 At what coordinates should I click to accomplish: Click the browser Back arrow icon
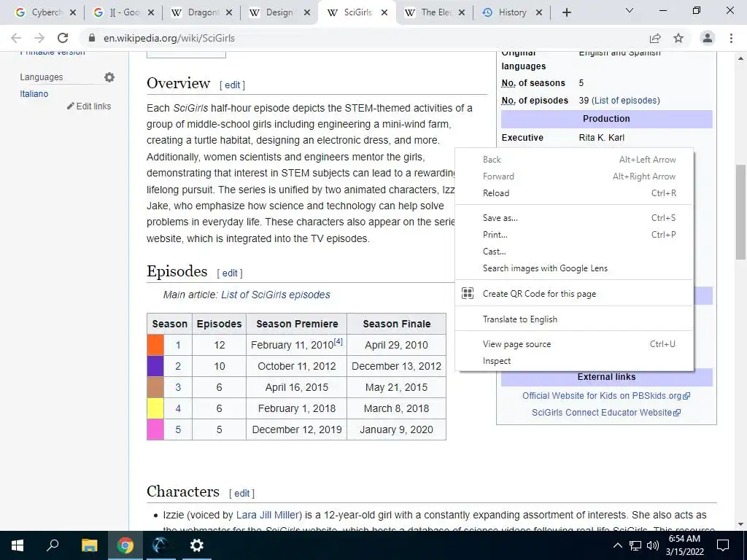[x=16, y=38]
